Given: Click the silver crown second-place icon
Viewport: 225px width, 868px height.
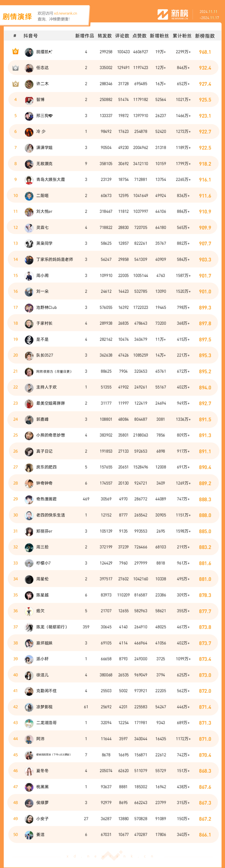Looking at the screenshot, I should (x=15, y=68).
